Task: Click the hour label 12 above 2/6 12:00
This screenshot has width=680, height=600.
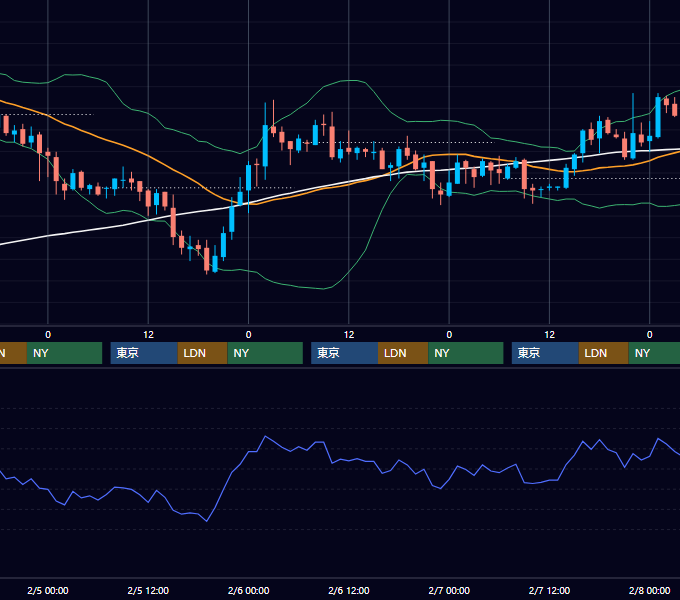Action: pos(349,335)
